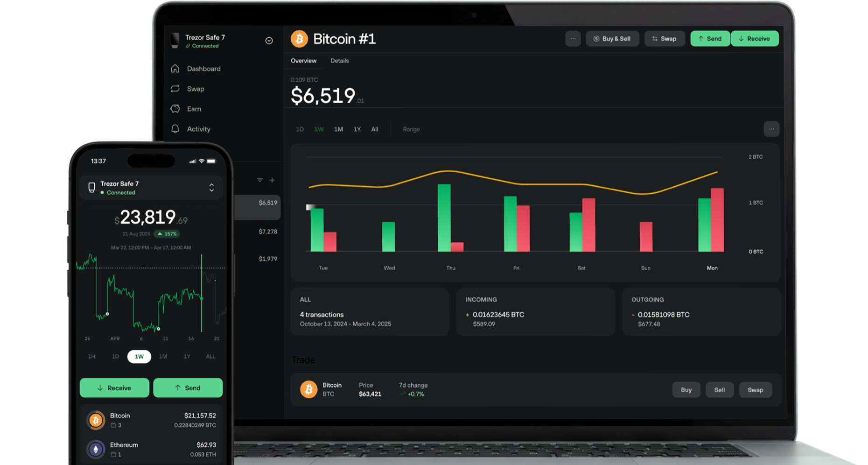Click Bitcoin coin icon in Trade row
The width and height of the screenshot is (868, 465).
[308, 389]
